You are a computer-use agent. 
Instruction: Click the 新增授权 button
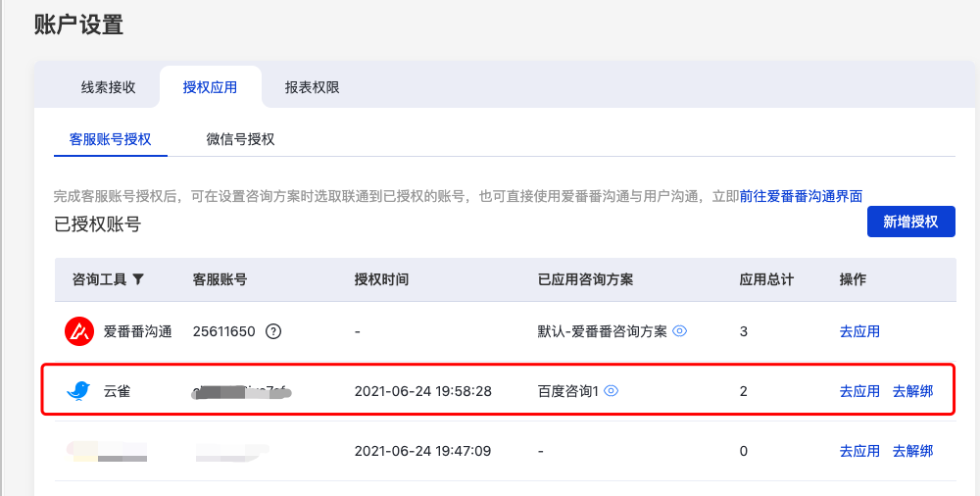point(910,222)
